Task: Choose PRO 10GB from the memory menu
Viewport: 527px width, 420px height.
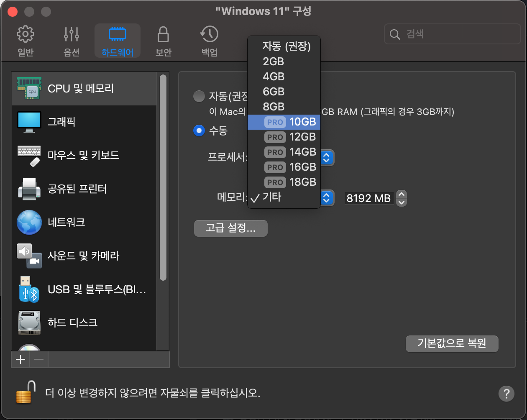Action: tap(284, 122)
